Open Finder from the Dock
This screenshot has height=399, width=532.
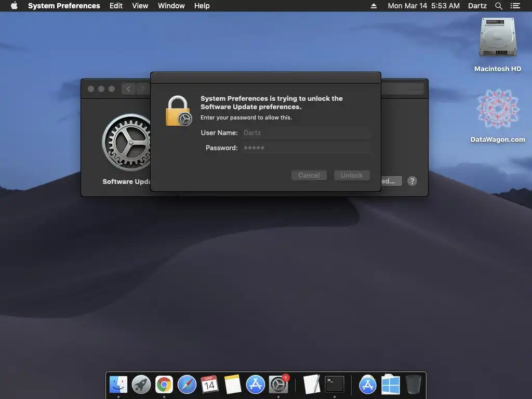tap(118, 384)
